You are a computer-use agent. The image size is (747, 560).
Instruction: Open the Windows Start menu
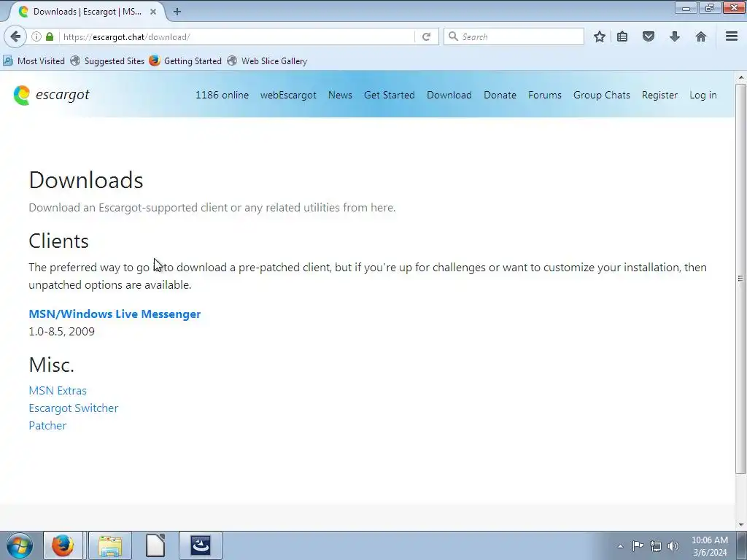tap(20, 545)
